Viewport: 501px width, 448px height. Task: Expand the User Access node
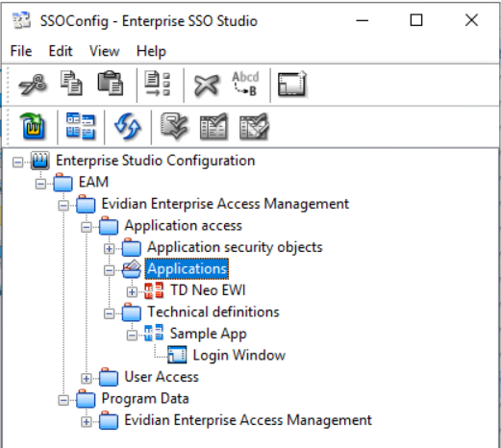(x=87, y=379)
